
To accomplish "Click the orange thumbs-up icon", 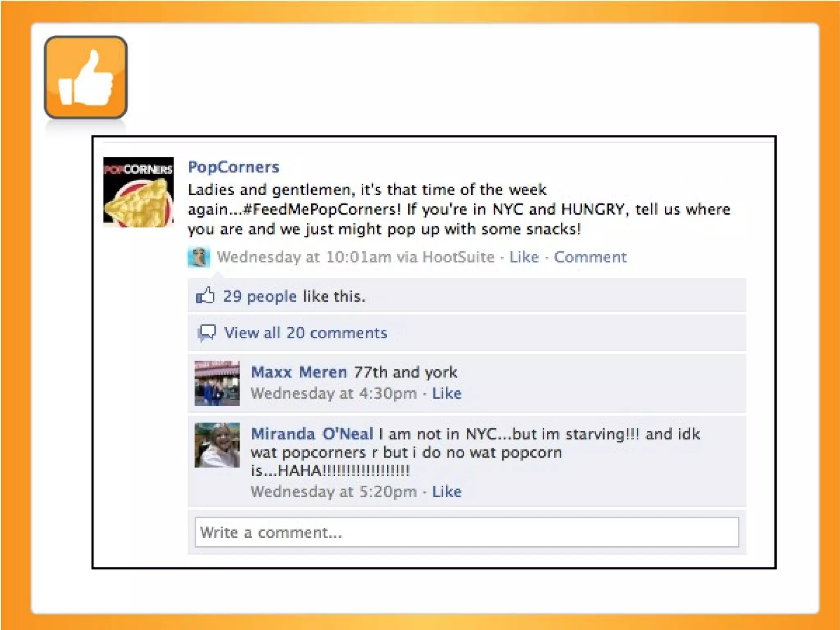I will pos(85,77).
